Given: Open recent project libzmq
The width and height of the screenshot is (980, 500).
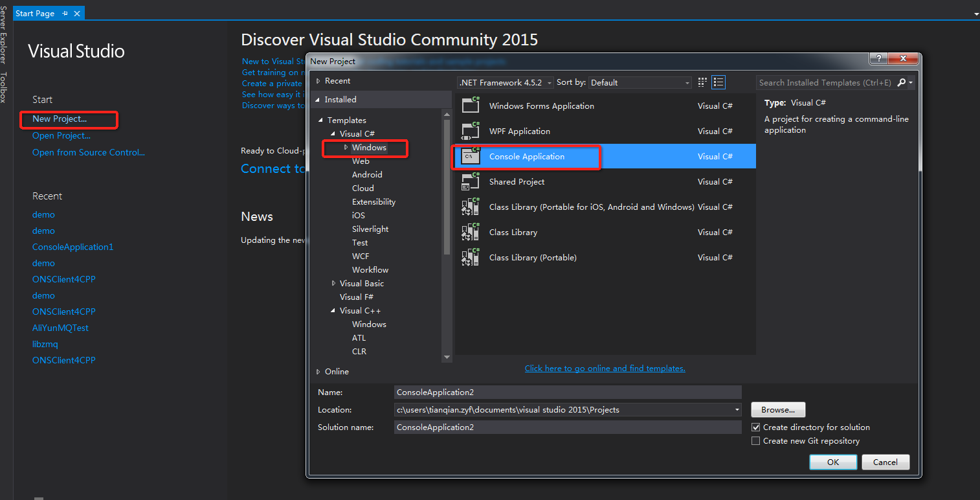Looking at the screenshot, I should [x=45, y=345].
